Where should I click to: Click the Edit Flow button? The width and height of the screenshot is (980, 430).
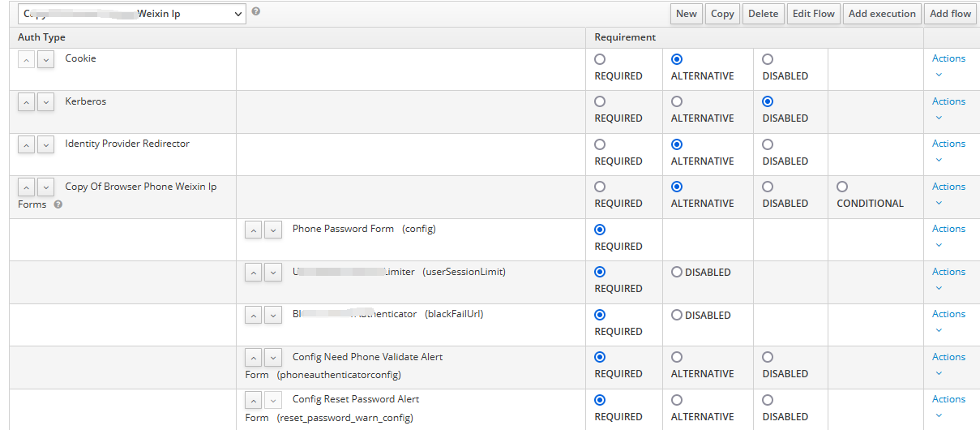point(813,14)
